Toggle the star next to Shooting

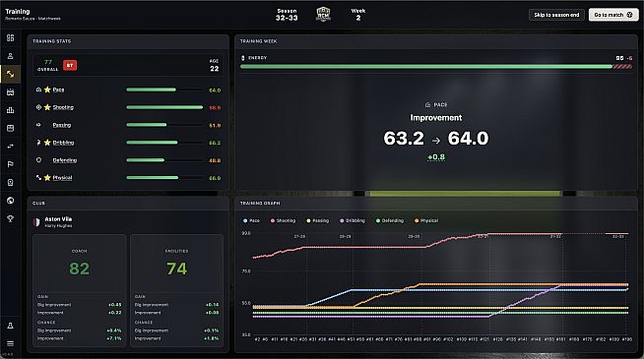point(47,107)
